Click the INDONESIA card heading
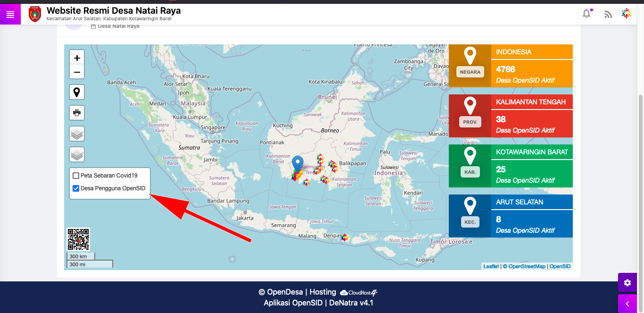 tap(513, 52)
